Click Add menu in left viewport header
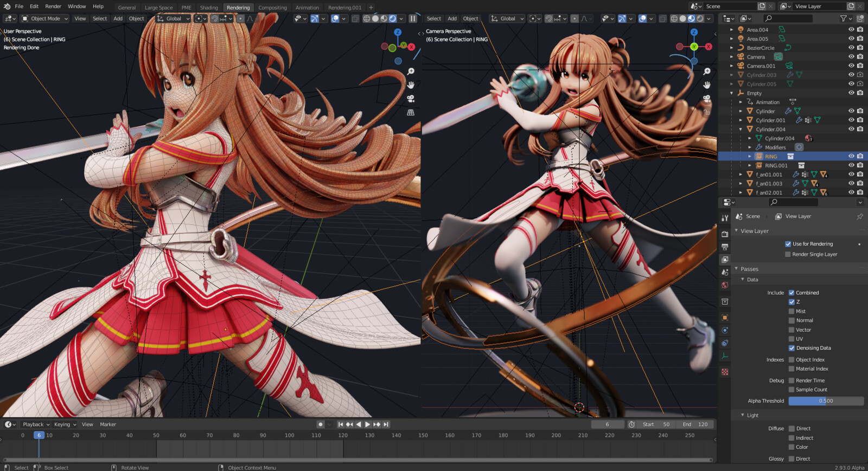 118,18
